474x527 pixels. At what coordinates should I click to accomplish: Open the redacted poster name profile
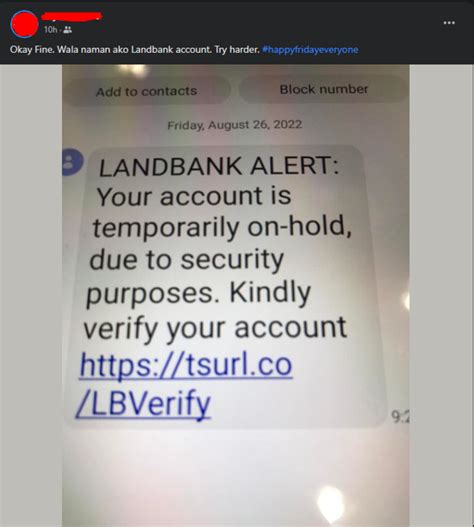(x=72, y=16)
